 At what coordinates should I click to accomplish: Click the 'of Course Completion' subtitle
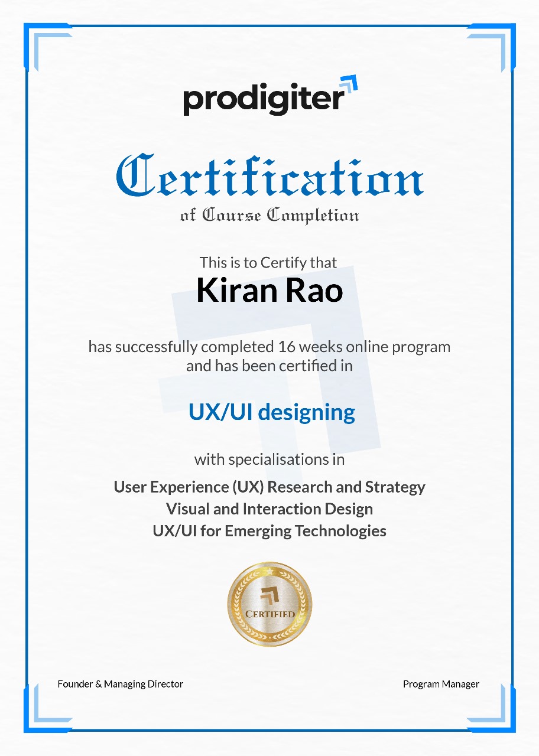tap(269, 215)
